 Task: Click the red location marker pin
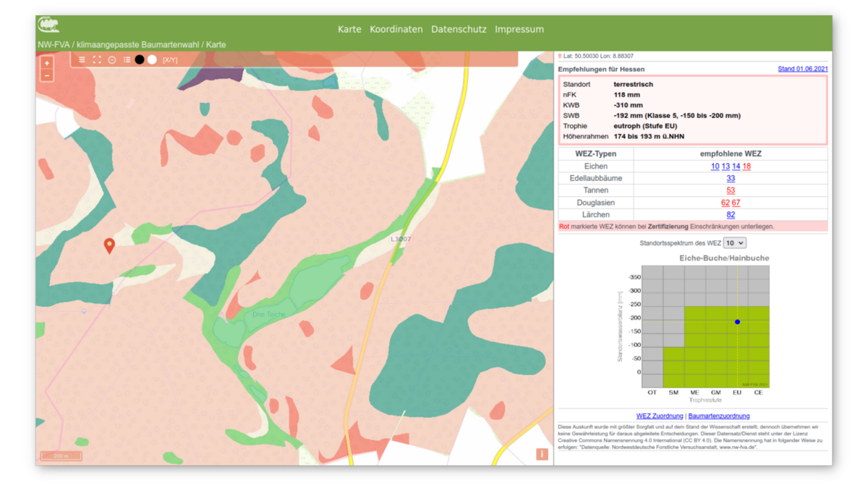(x=109, y=245)
